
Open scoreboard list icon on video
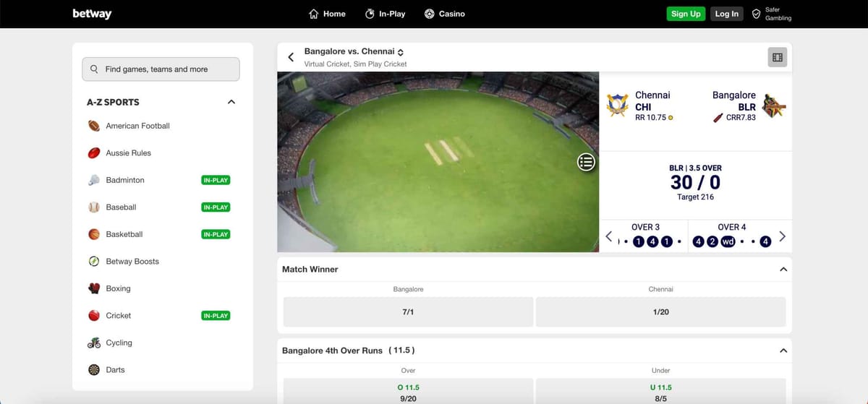tap(586, 163)
